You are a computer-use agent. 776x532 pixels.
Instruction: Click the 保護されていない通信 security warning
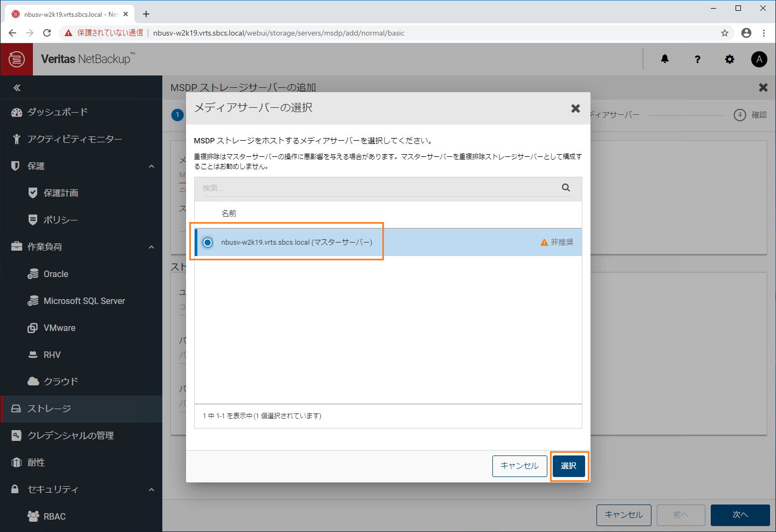click(104, 33)
